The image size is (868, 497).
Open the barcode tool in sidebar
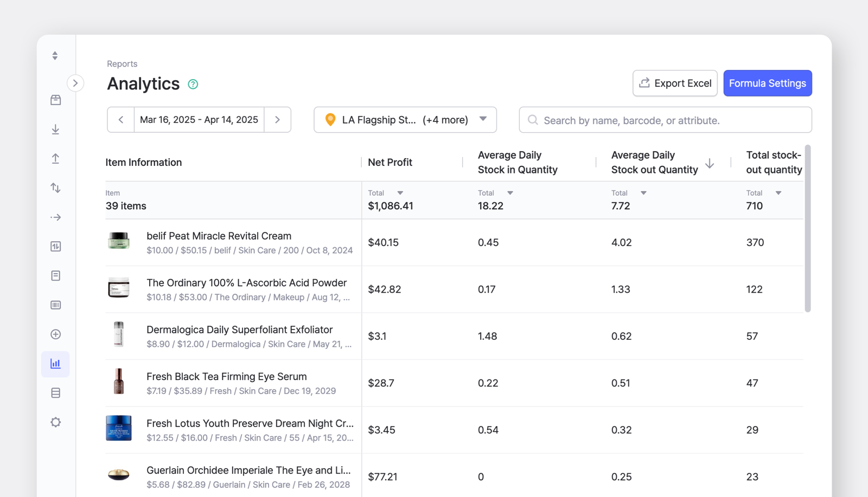[x=55, y=305]
